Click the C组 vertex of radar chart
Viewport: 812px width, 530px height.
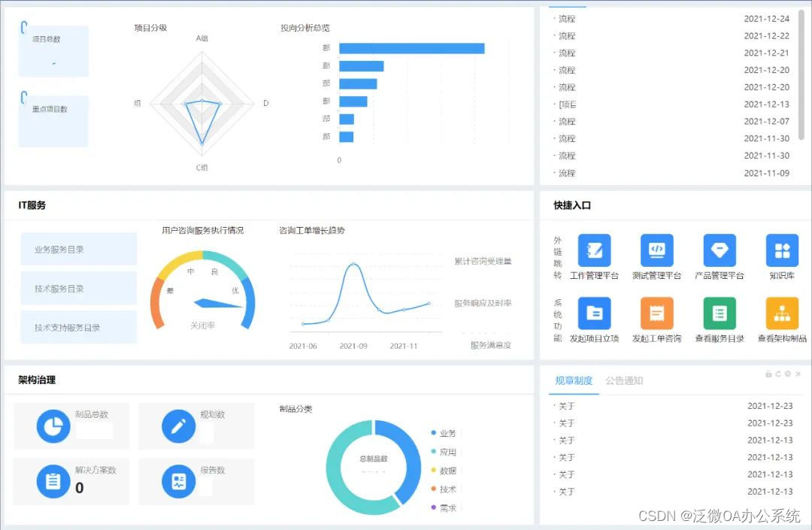pos(202,144)
